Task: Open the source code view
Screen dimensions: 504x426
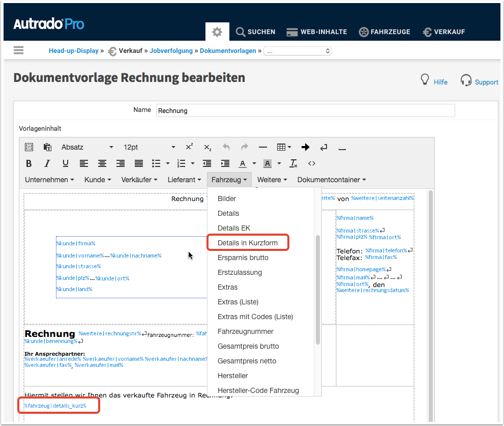Action: pos(312,163)
